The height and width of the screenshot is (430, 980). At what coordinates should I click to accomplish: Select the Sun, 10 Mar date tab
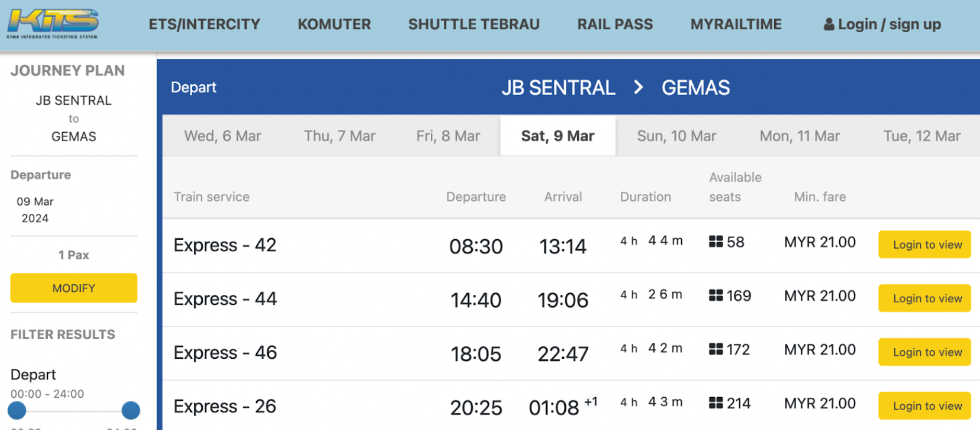(x=676, y=136)
